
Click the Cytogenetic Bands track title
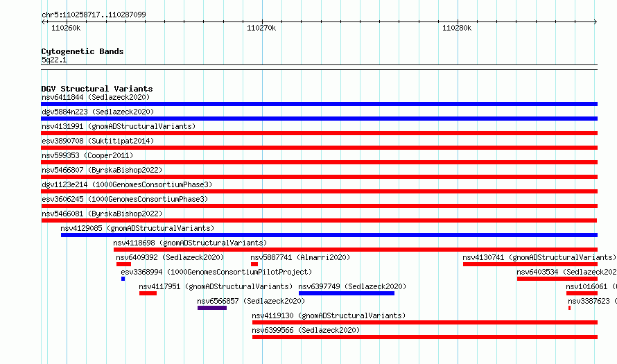[x=82, y=51]
